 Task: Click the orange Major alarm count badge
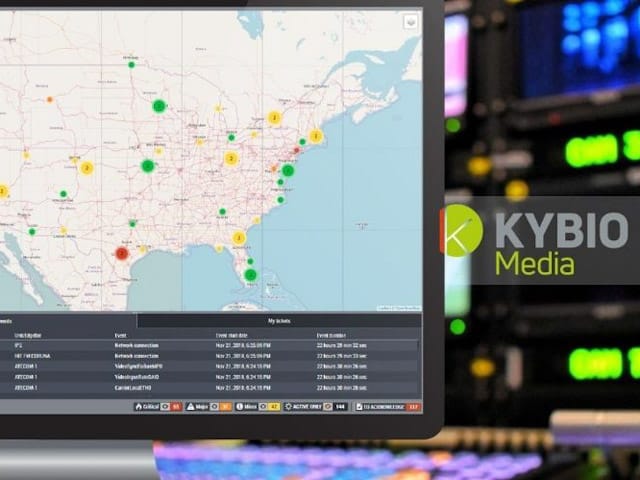(225, 407)
